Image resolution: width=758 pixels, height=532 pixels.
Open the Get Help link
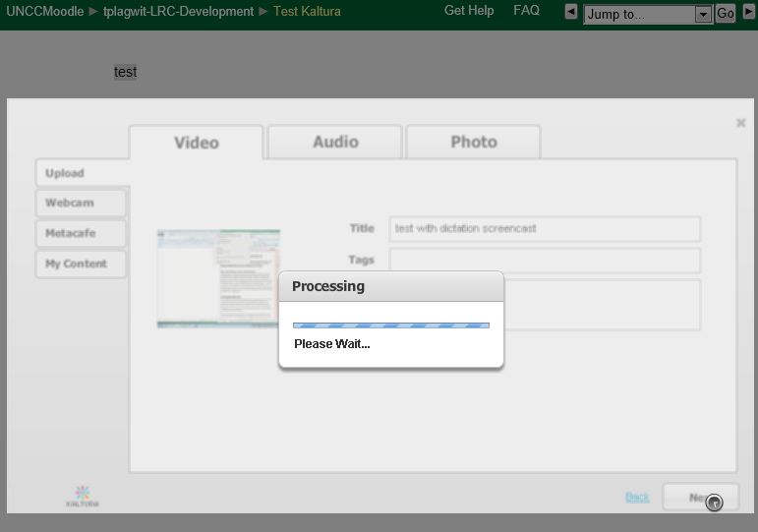(469, 11)
